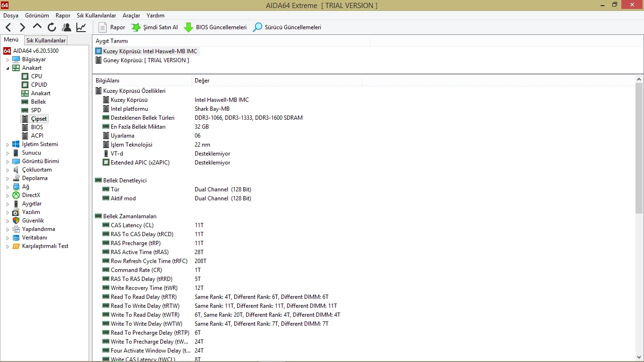Viewport: 644px width, 362px height.
Task: Open the Araçlar menu
Action: pyautogui.click(x=132, y=16)
